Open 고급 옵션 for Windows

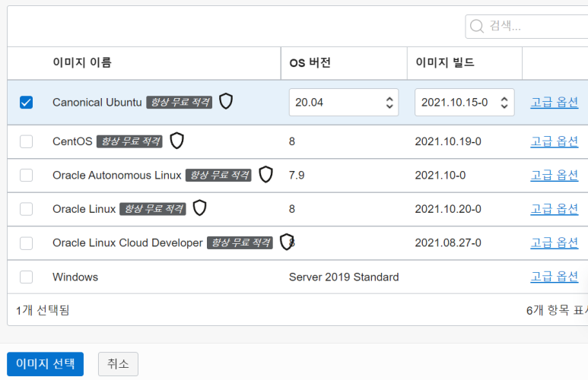pos(555,277)
